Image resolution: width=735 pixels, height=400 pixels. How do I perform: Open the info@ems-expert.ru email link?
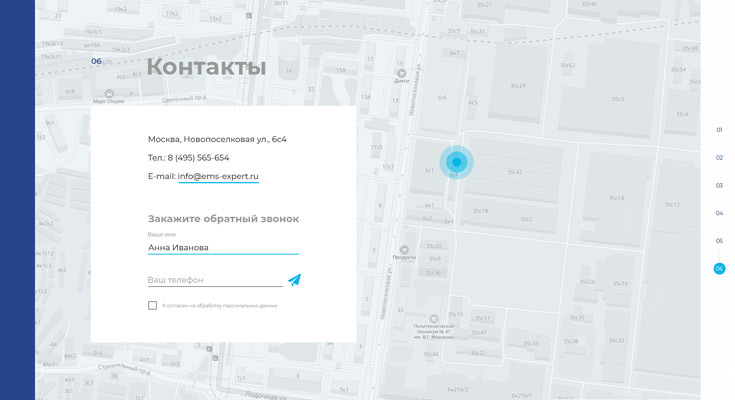[218, 176]
